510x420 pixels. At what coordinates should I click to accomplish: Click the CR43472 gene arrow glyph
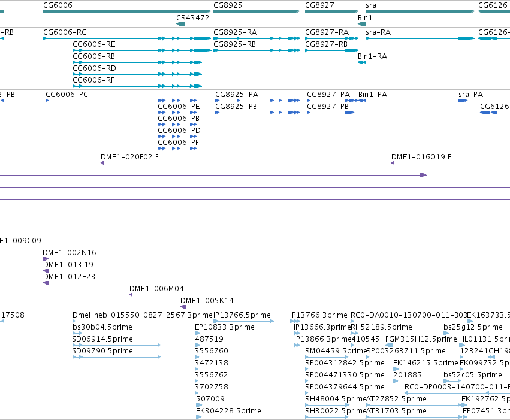[x=180, y=24]
